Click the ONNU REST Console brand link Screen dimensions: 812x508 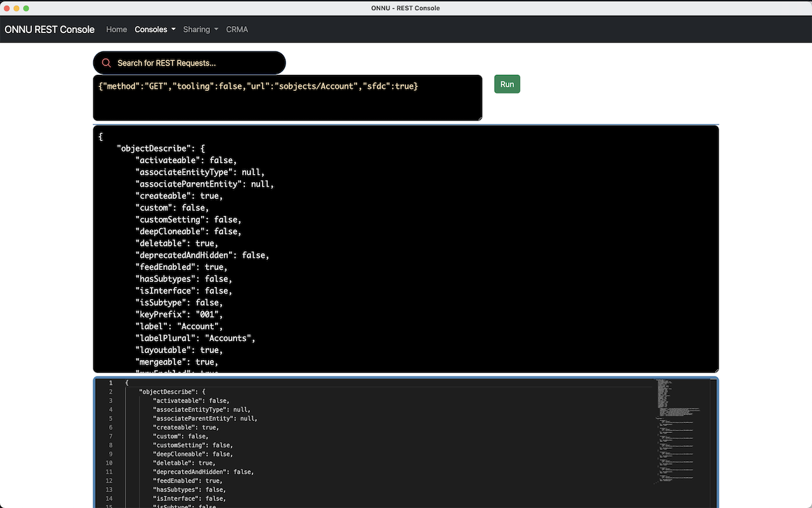click(x=49, y=29)
